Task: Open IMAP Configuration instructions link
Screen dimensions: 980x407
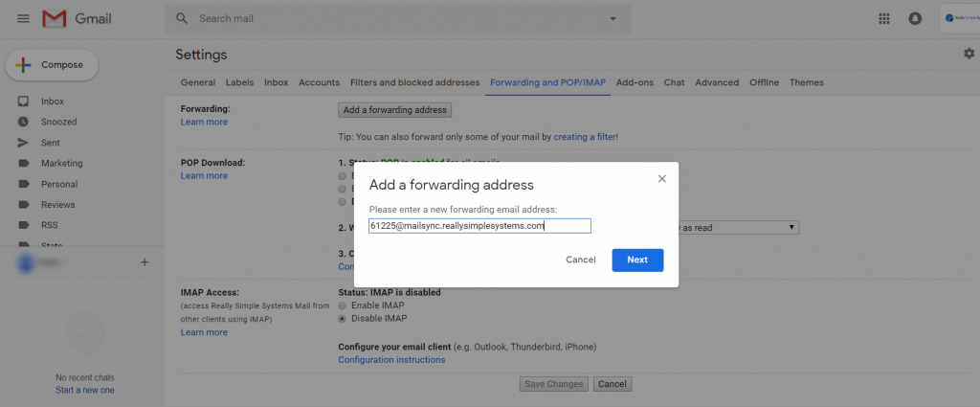Action: 391,360
